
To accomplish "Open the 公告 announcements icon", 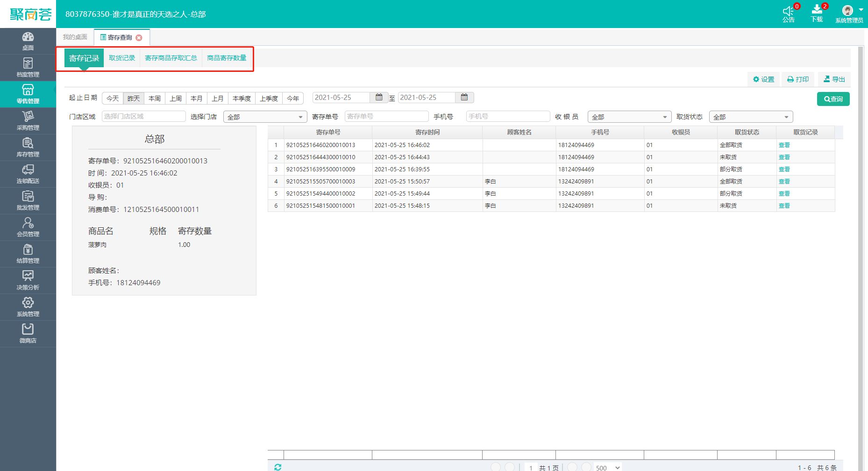I will click(789, 14).
